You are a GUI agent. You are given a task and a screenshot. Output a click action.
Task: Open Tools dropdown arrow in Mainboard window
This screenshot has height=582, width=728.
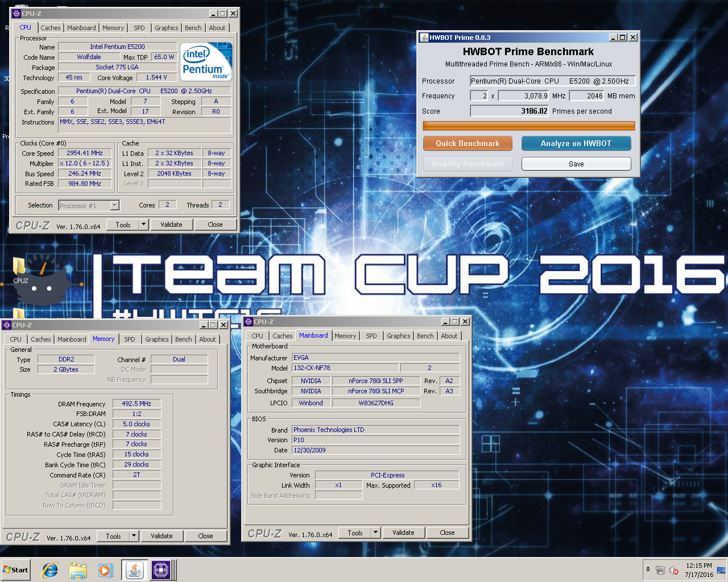pos(375,533)
